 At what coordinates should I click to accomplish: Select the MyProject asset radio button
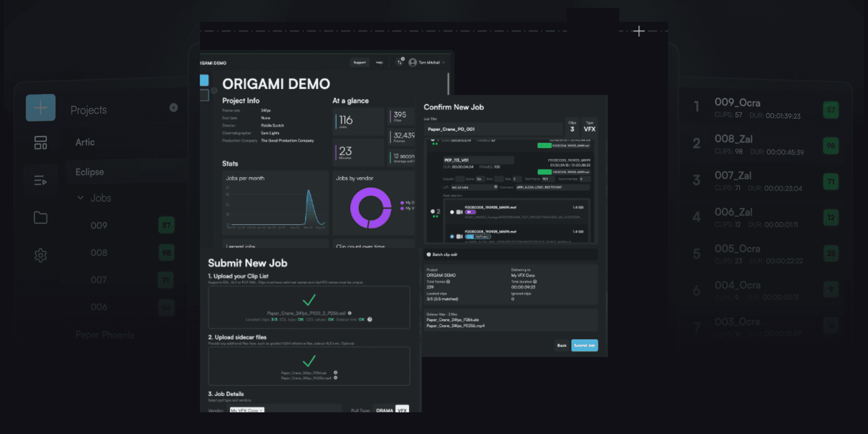click(452, 237)
